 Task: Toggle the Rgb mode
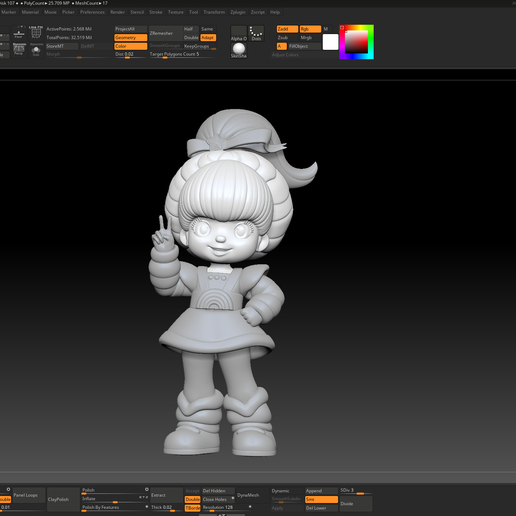[310, 29]
